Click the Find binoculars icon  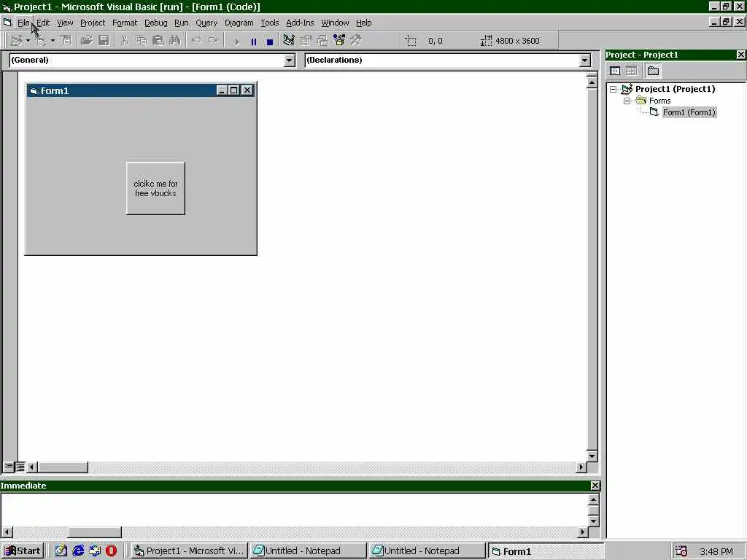tap(175, 41)
